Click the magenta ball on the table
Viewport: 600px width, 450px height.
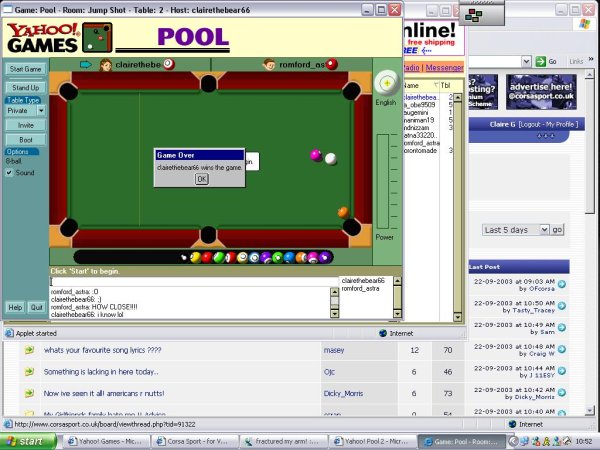pyautogui.click(x=316, y=155)
